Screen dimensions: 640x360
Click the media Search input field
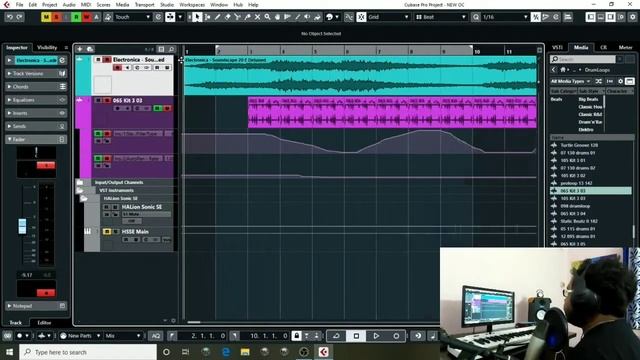[x=582, y=59]
